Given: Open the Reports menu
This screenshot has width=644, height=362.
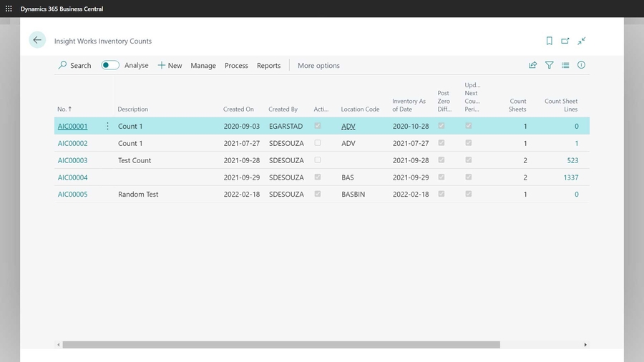Looking at the screenshot, I should click(268, 66).
